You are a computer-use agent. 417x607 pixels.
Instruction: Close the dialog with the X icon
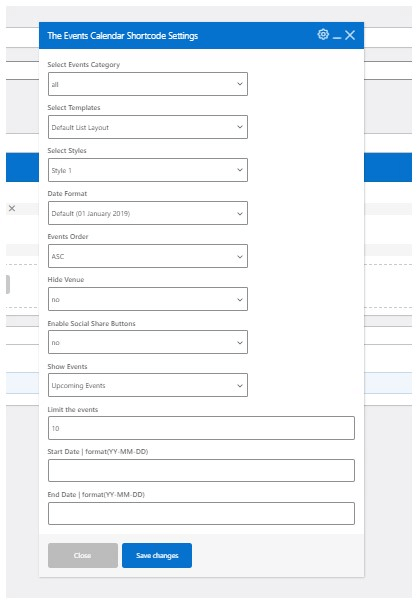point(350,35)
